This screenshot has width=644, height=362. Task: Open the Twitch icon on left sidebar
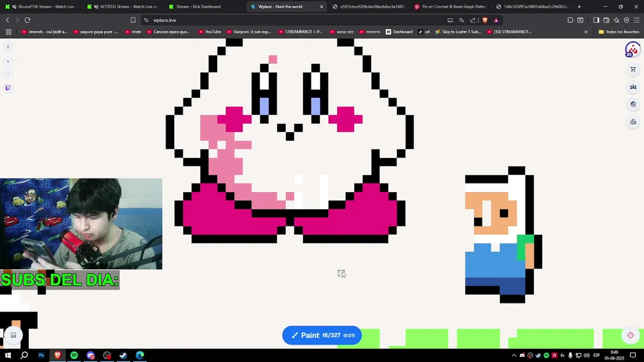(x=8, y=88)
